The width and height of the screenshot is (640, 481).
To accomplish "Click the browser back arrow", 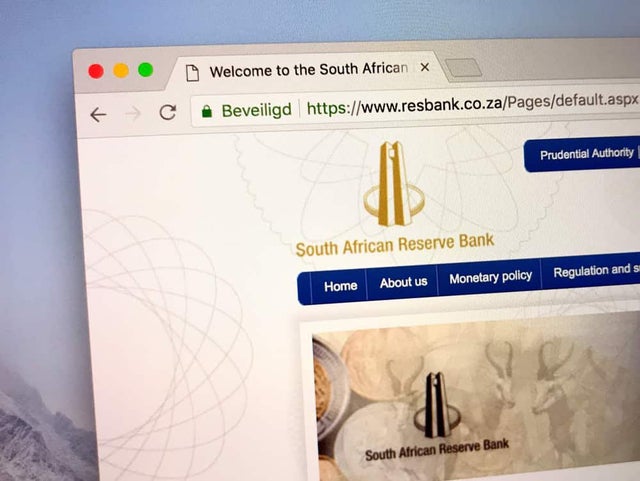I will tap(98, 115).
